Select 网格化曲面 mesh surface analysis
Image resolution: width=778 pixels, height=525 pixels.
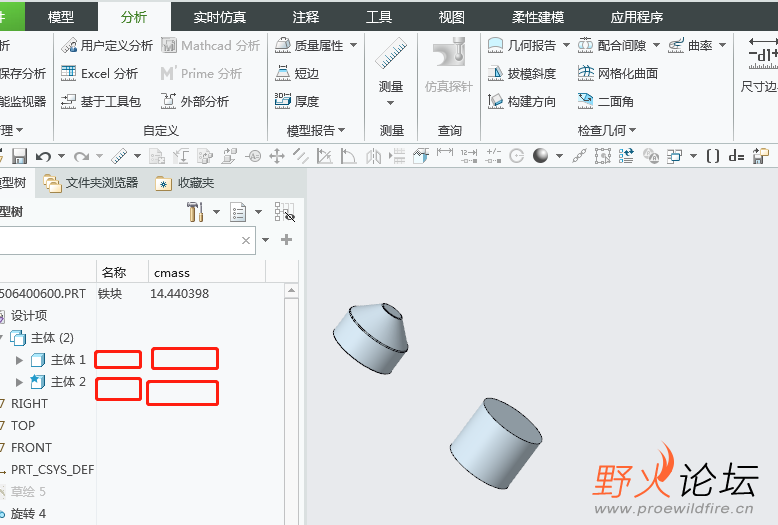pyautogui.click(x=618, y=73)
